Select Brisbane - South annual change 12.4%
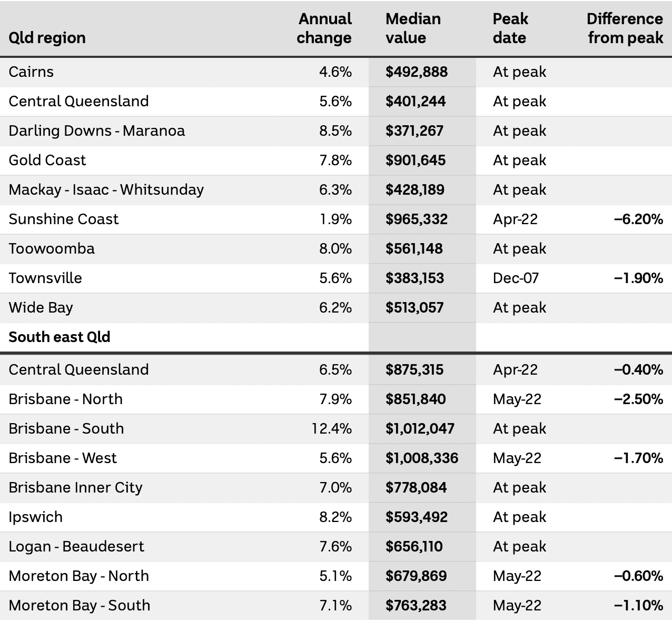Image resolution: width=672 pixels, height=622 pixels. click(x=331, y=429)
